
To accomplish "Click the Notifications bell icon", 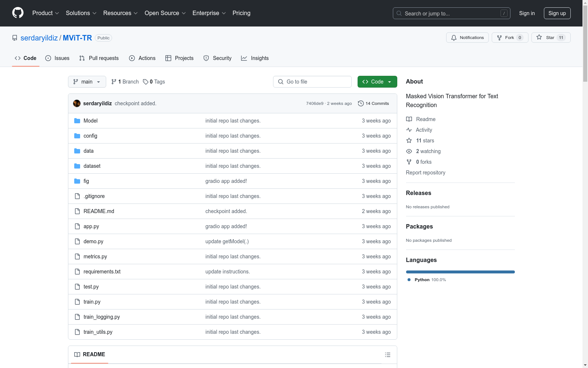I will (x=454, y=38).
